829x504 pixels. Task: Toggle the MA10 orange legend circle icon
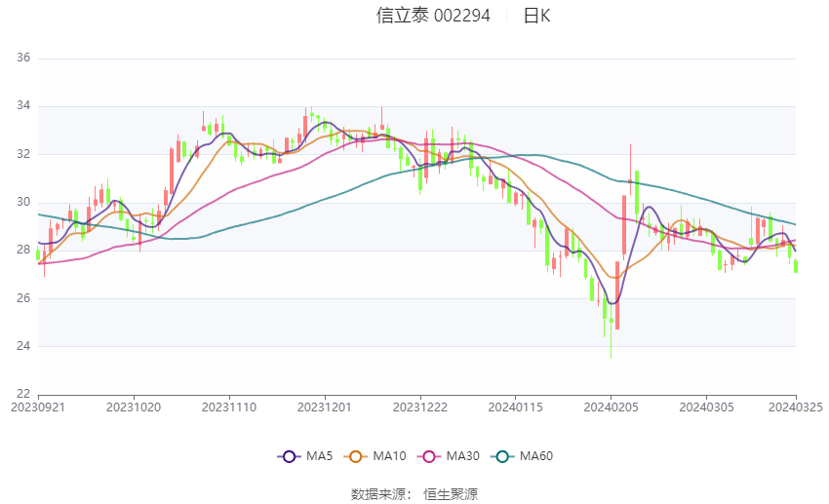click(355, 456)
